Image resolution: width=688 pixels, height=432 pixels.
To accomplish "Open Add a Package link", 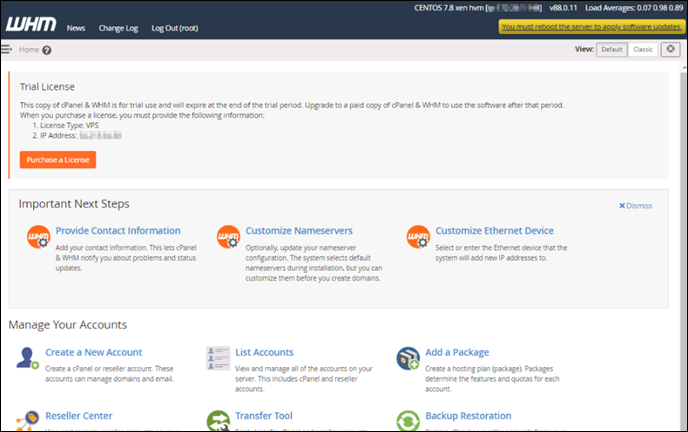I will pos(457,352).
